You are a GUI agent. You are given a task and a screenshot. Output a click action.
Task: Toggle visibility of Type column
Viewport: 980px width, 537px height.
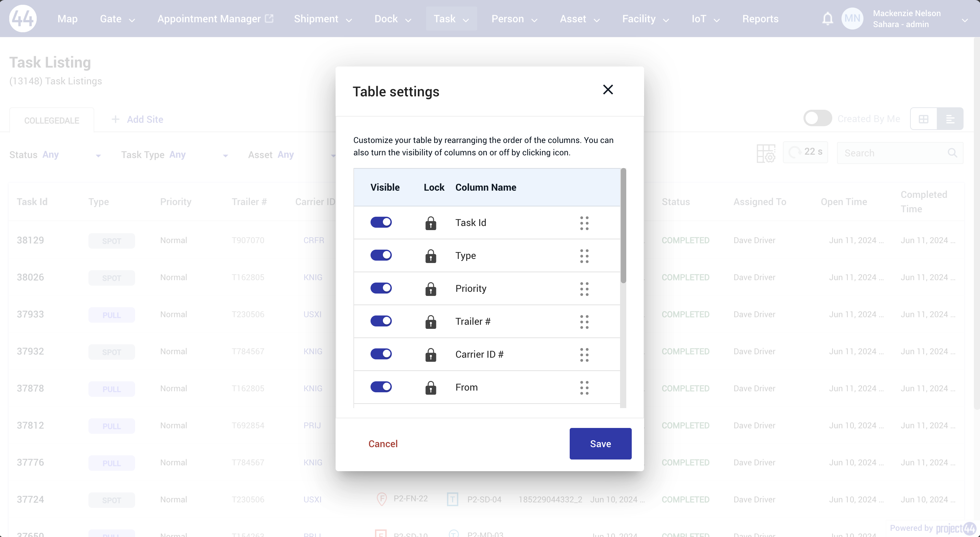pyautogui.click(x=381, y=255)
